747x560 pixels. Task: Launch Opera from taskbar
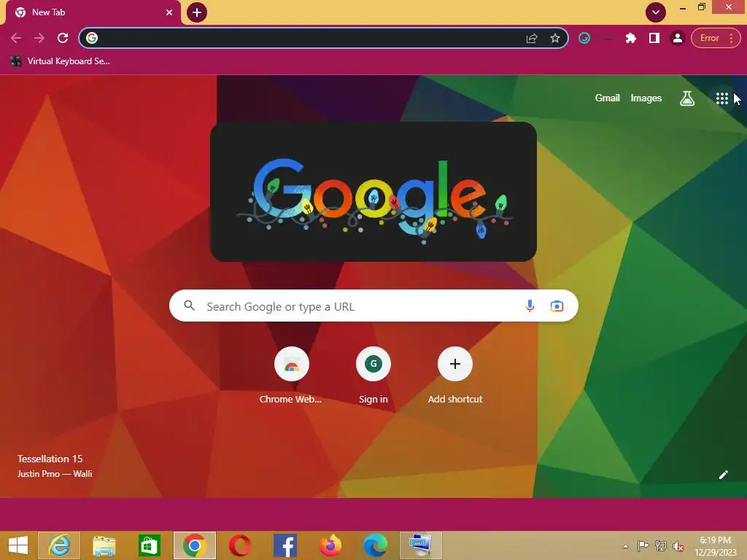(239, 545)
